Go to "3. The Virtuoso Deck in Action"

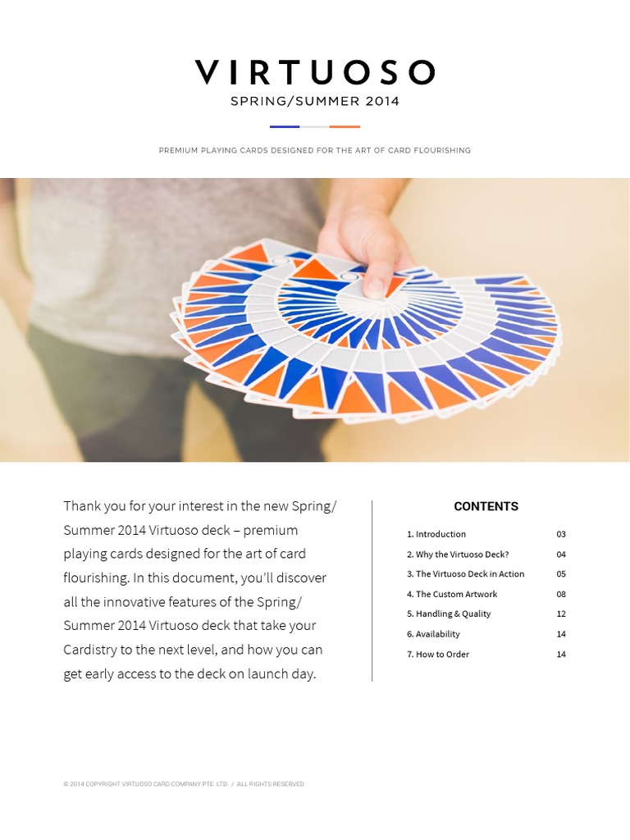(x=469, y=574)
